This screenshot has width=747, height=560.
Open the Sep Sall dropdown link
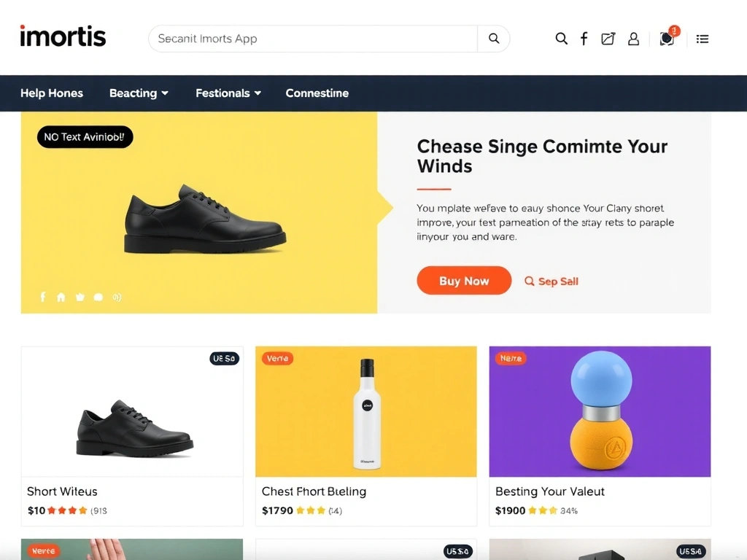pyautogui.click(x=551, y=281)
